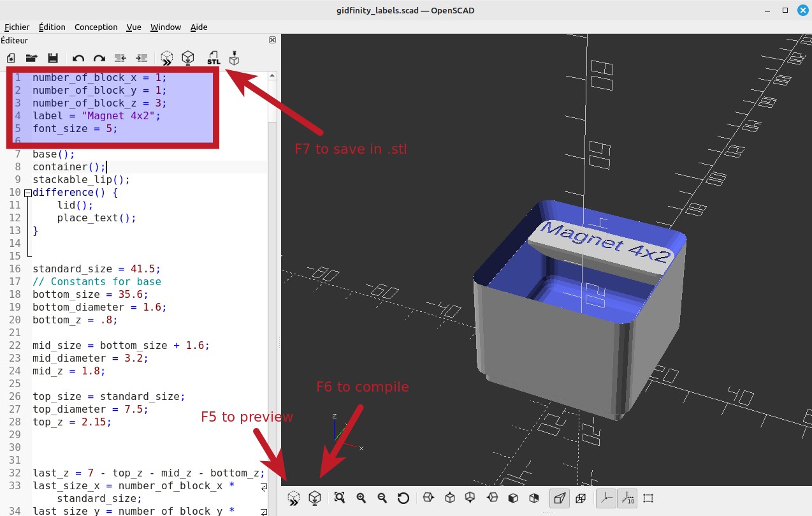Toggle the scale markers display
Viewport: 812px width, 516px height.
[x=627, y=498]
